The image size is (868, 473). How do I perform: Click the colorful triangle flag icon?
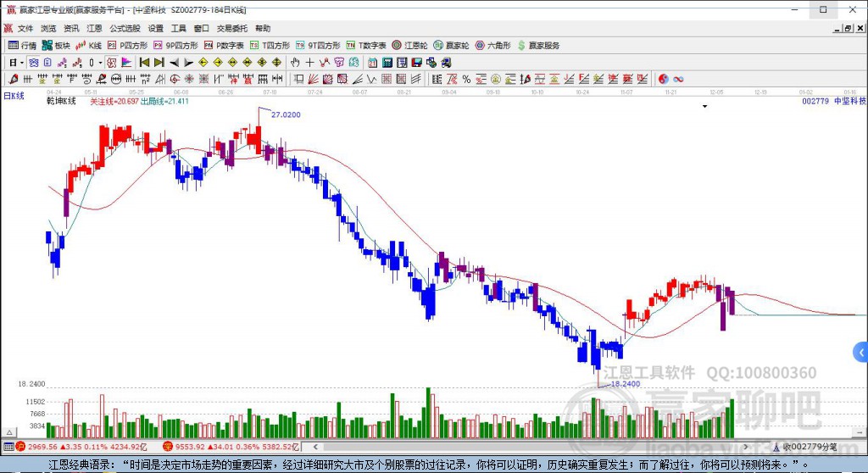126,63
